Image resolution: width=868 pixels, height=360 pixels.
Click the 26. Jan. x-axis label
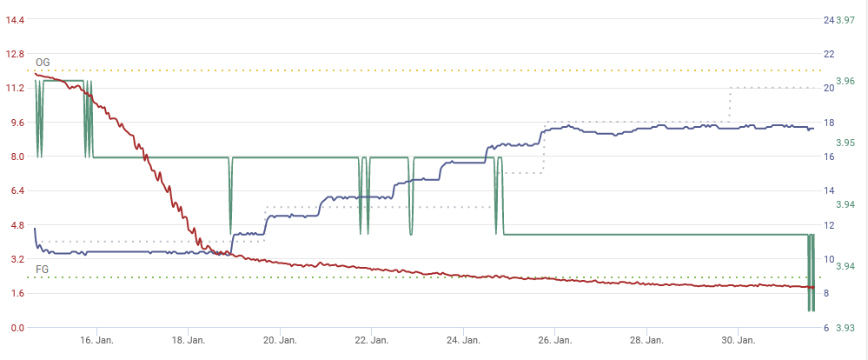coord(557,340)
